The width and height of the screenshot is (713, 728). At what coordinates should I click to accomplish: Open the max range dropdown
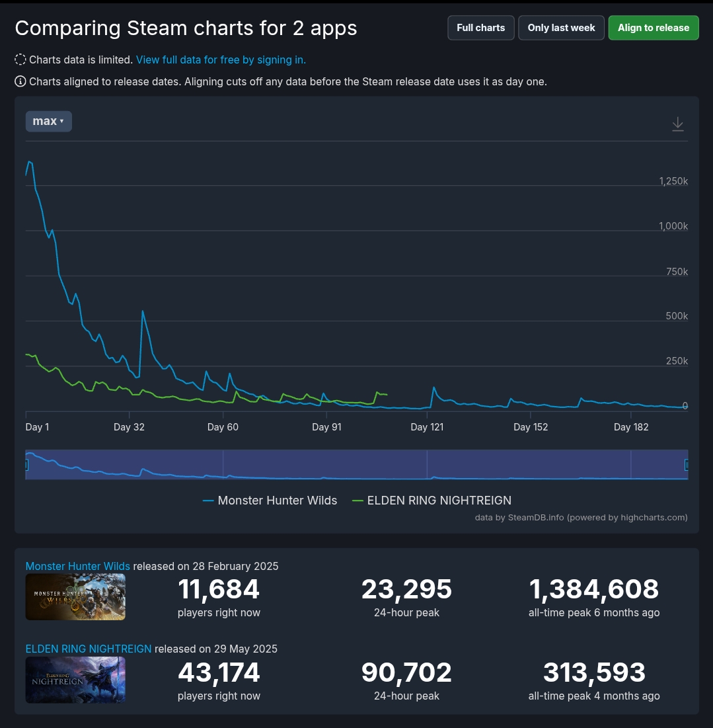48,121
